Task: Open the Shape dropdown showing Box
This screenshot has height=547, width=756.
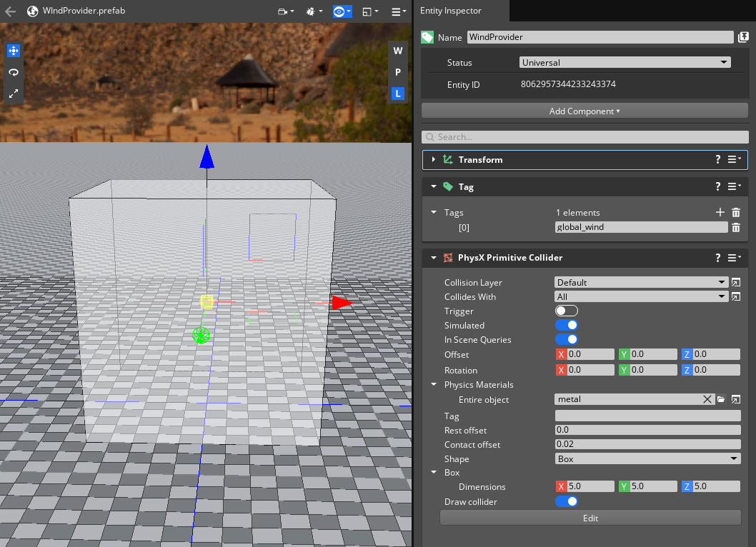Action: (647, 458)
